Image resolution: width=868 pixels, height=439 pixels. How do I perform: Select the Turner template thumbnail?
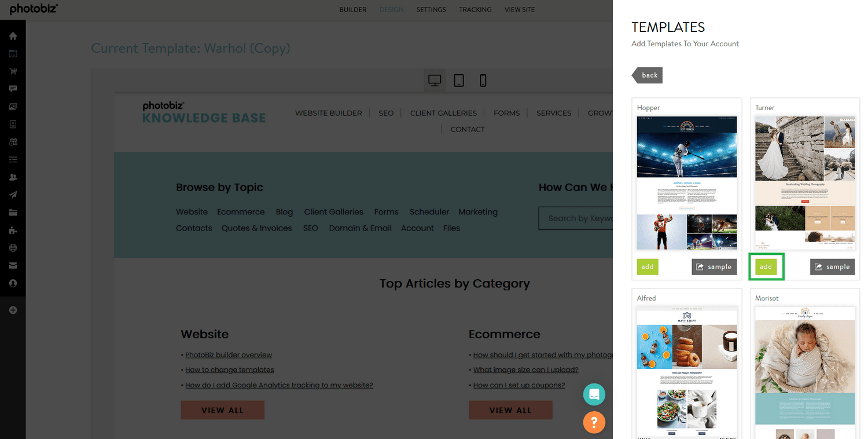[805, 183]
